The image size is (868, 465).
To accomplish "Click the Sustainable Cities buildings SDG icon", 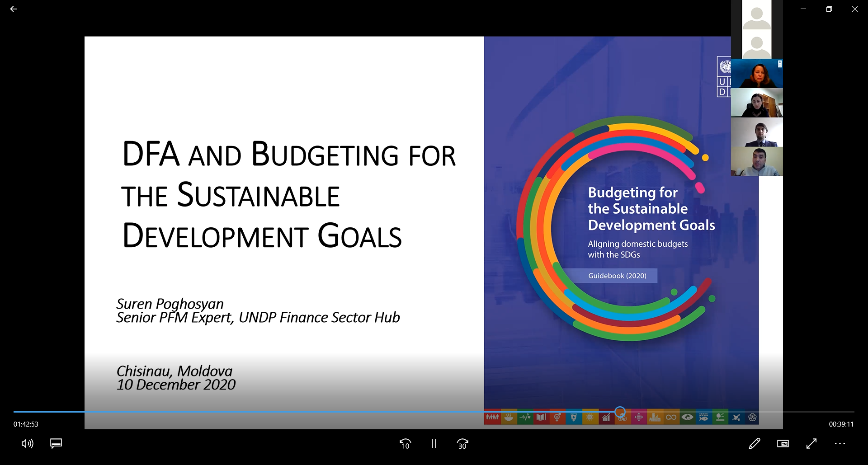I will tap(655, 417).
